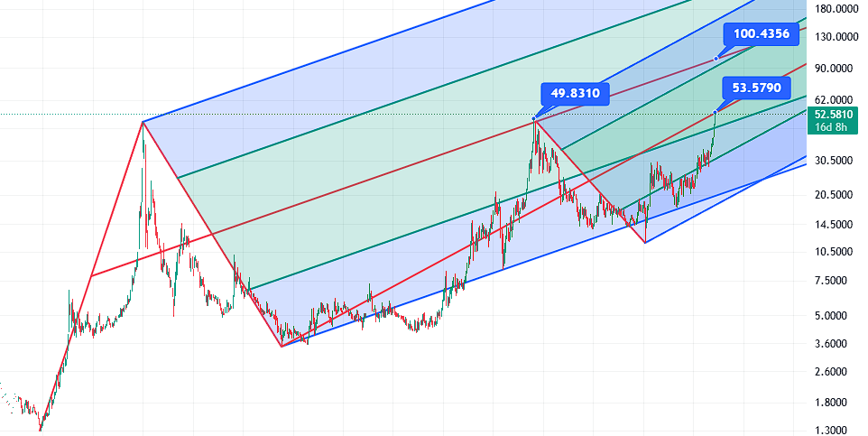
Task: Click the 130.0000 price axis label
Action: 836,37
